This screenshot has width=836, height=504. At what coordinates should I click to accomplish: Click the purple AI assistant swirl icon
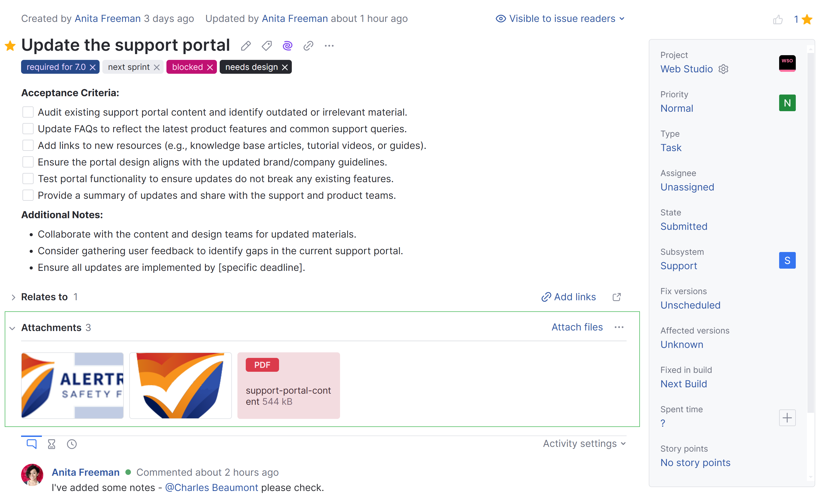click(x=287, y=46)
